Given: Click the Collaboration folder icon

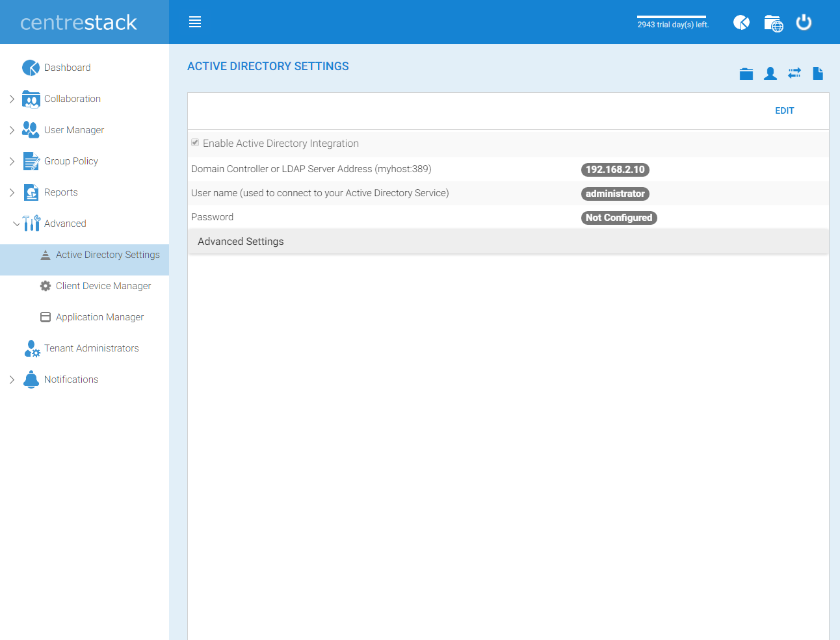Looking at the screenshot, I should (x=31, y=99).
